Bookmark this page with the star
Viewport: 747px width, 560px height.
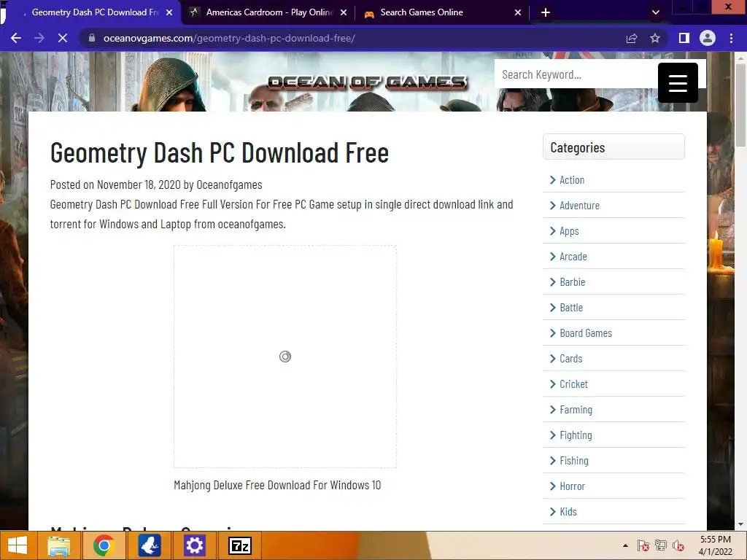pyautogui.click(x=655, y=38)
